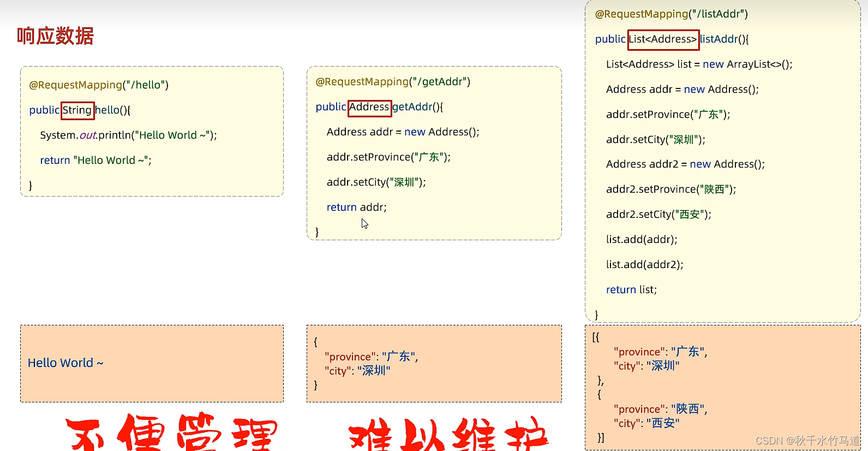Select the @RequestMapping("/listAddr") annotation line
The height and width of the screenshot is (451, 868).
point(671,14)
